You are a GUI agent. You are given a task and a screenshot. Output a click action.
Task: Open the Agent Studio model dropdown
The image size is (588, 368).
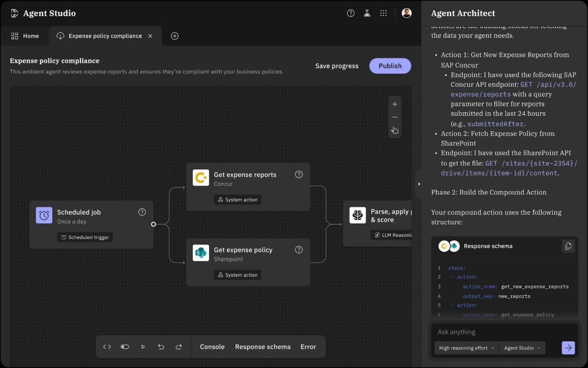pyautogui.click(x=522, y=348)
